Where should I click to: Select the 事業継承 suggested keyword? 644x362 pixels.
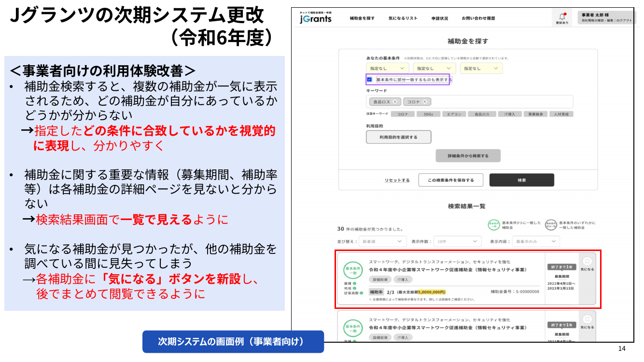[x=536, y=114]
